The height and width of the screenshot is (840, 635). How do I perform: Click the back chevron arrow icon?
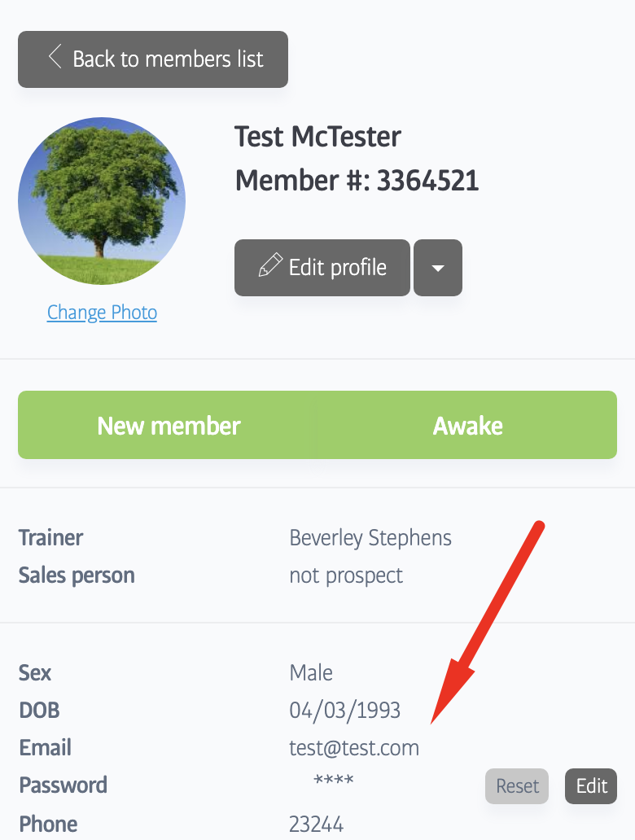coord(55,58)
